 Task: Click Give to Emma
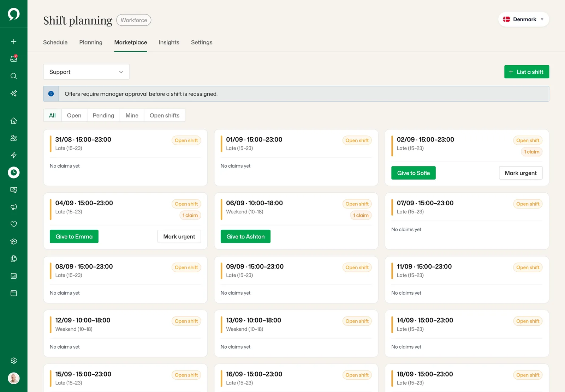click(74, 236)
